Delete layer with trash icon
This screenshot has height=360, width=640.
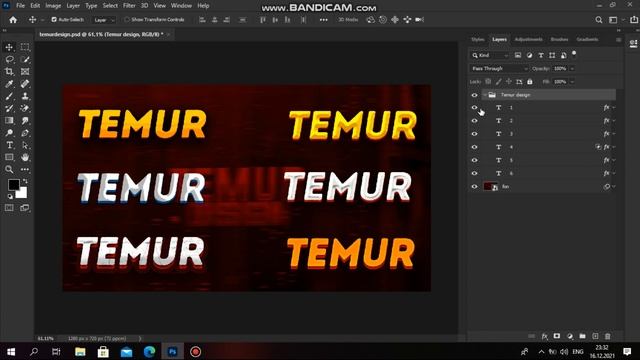(x=608, y=336)
